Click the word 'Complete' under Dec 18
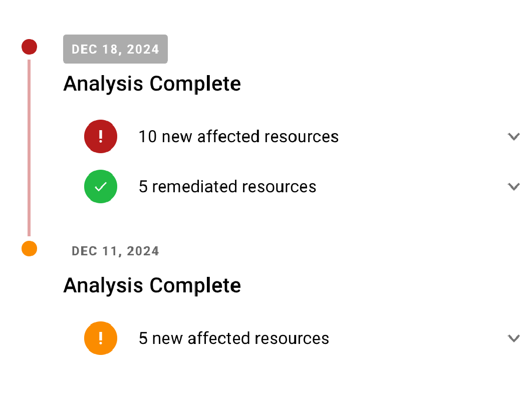The image size is (532, 399). tap(195, 84)
